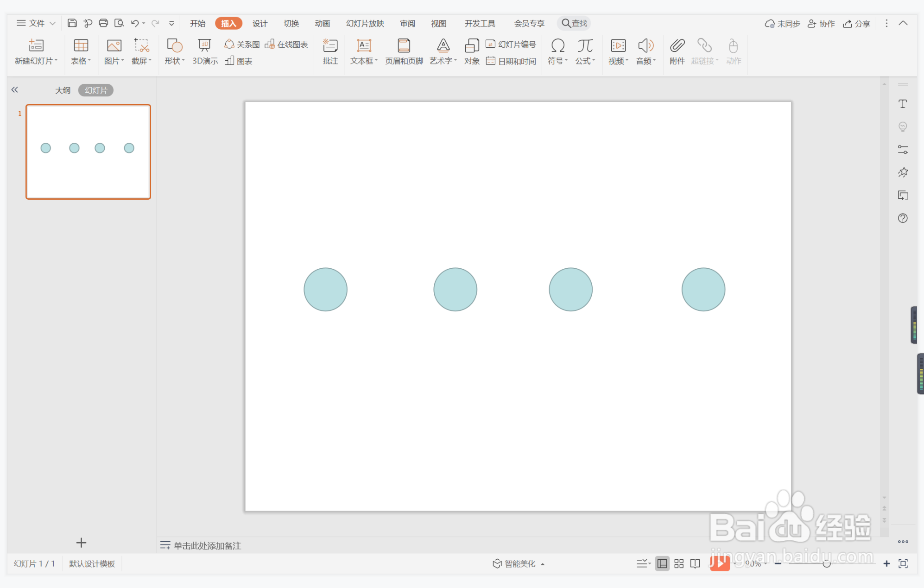Viewport: 924px width, 588px height.
Task: Open the help question-mark icon in sidebar
Action: (903, 218)
